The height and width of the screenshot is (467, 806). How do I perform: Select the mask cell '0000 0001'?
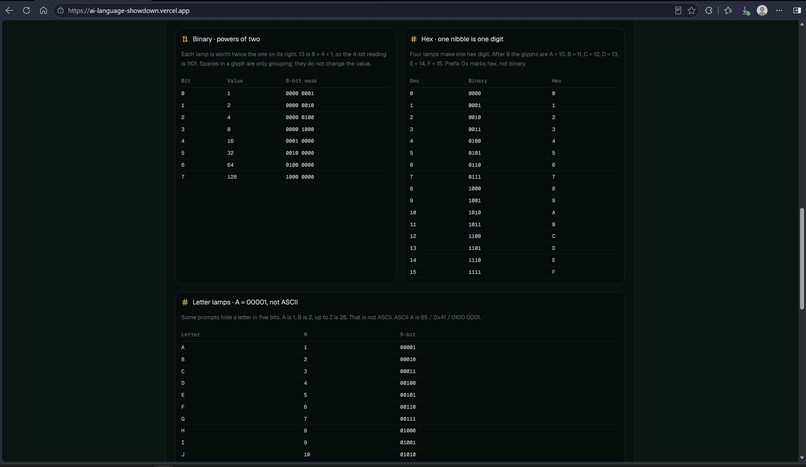[x=300, y=94]
